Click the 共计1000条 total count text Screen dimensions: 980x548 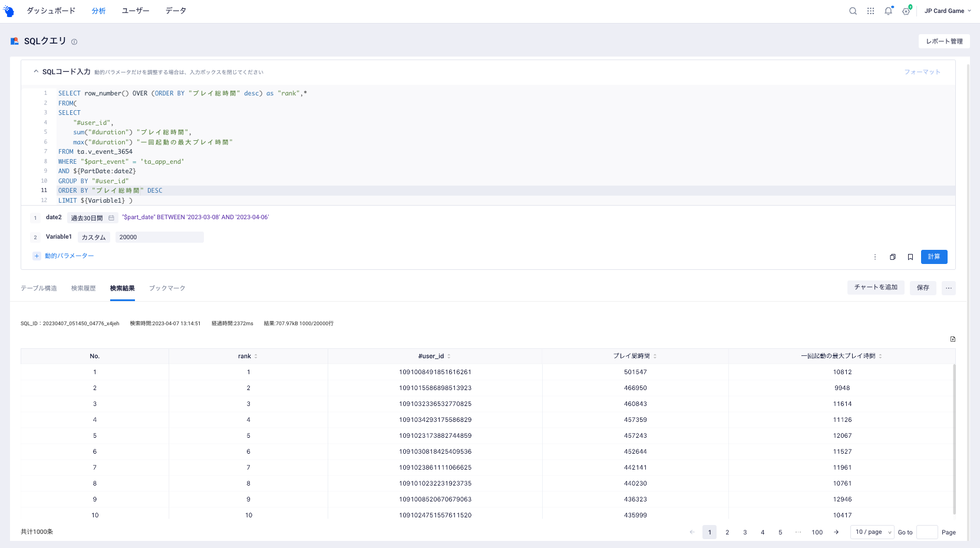(37, 532)
